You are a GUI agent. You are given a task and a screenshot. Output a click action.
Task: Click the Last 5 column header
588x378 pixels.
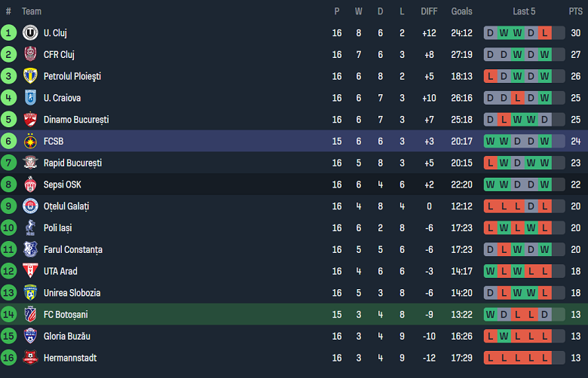tap(524, 11)
